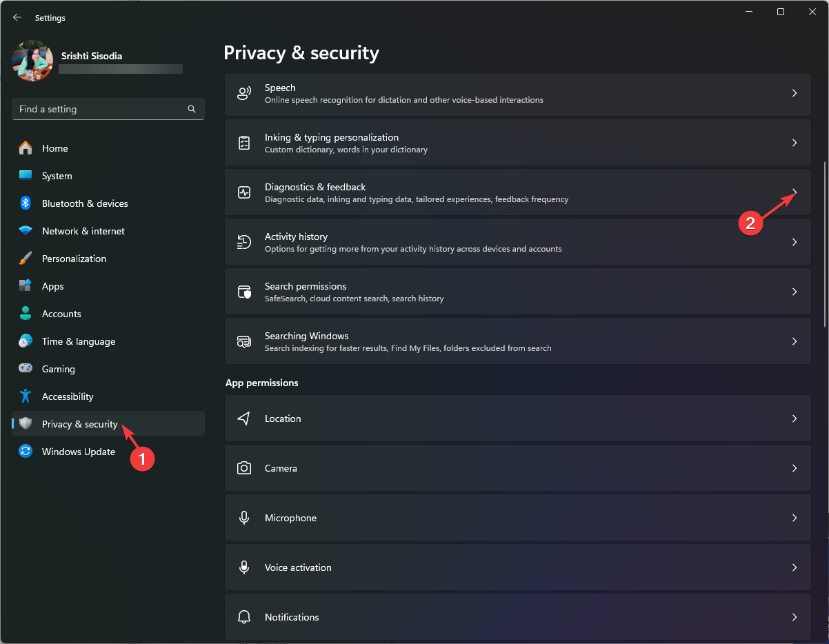
Task: Expand the Speech settings chevron
Action: (x=794, y=92)
